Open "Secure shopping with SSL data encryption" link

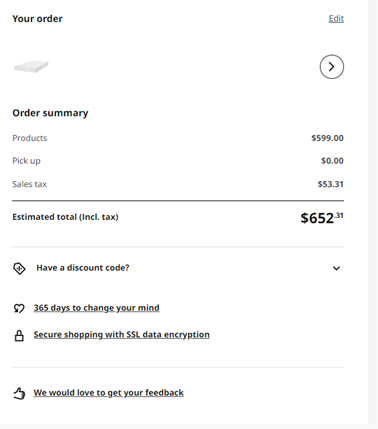pos(121,334)
